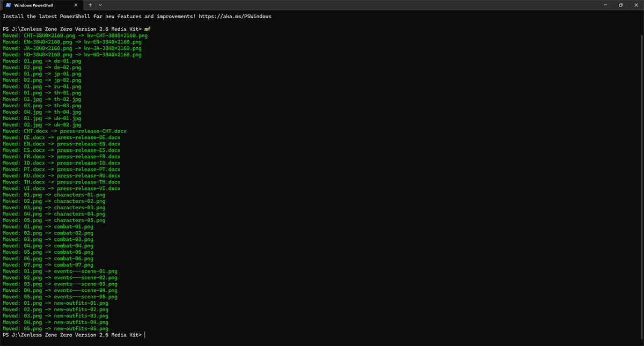The image size is (644, 346).
Task: Click the line ending in kv-KO-3840×2160.png
Action: point(72,55)
